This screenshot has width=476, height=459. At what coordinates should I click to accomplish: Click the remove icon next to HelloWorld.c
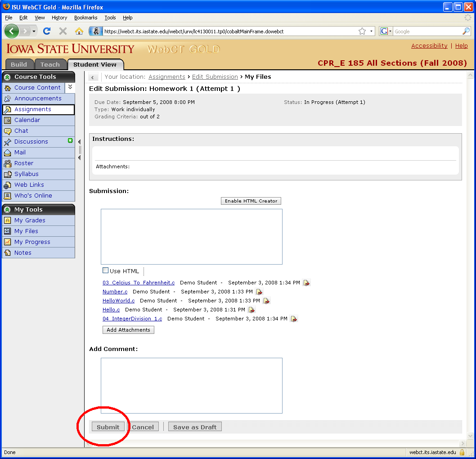[x=266, y=301]
